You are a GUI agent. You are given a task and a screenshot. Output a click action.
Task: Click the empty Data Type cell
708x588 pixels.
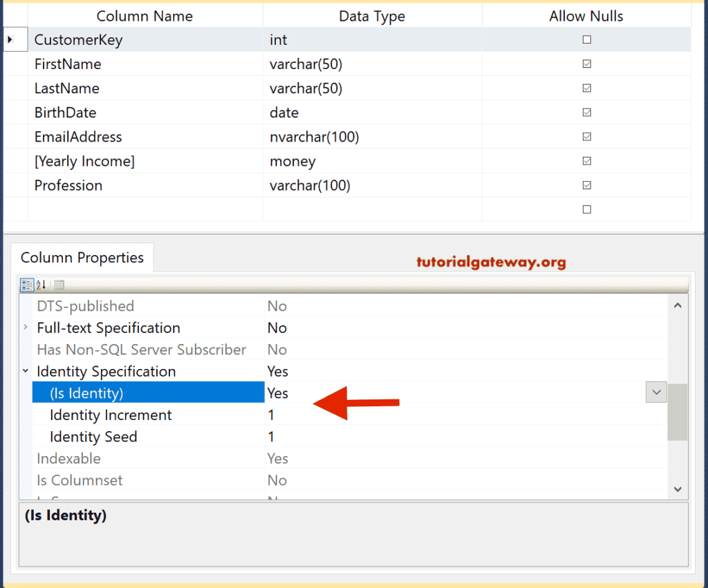(x=372, y=209)
